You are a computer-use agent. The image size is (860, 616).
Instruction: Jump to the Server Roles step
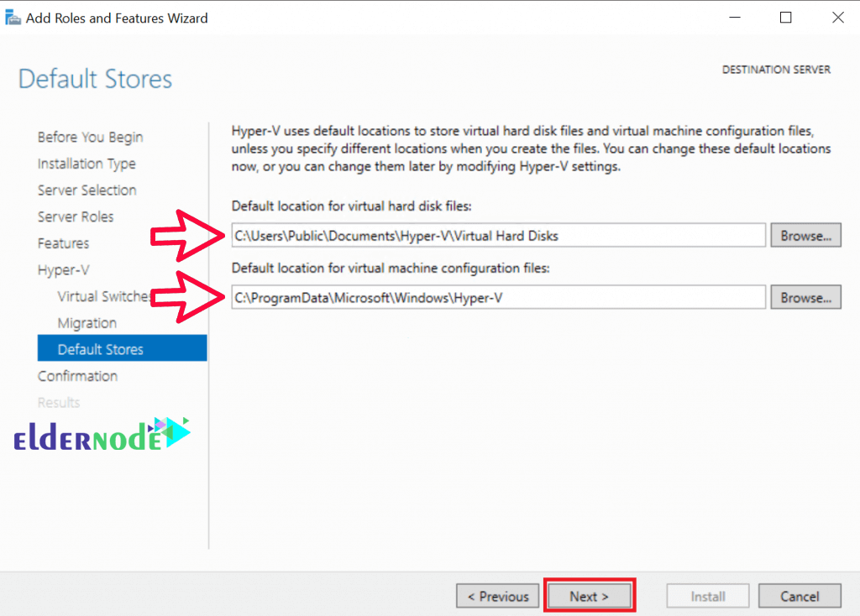click(x=76, y=217)
